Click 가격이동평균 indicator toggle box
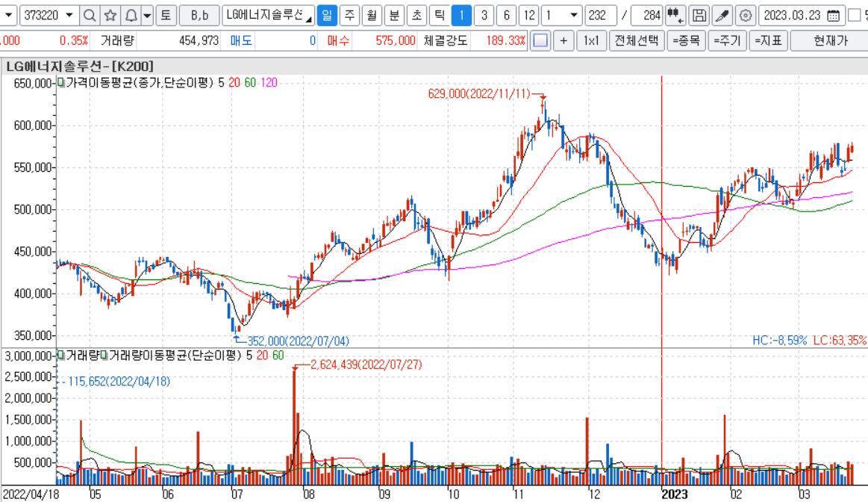868x502 pixels. (x=61, y=83)
